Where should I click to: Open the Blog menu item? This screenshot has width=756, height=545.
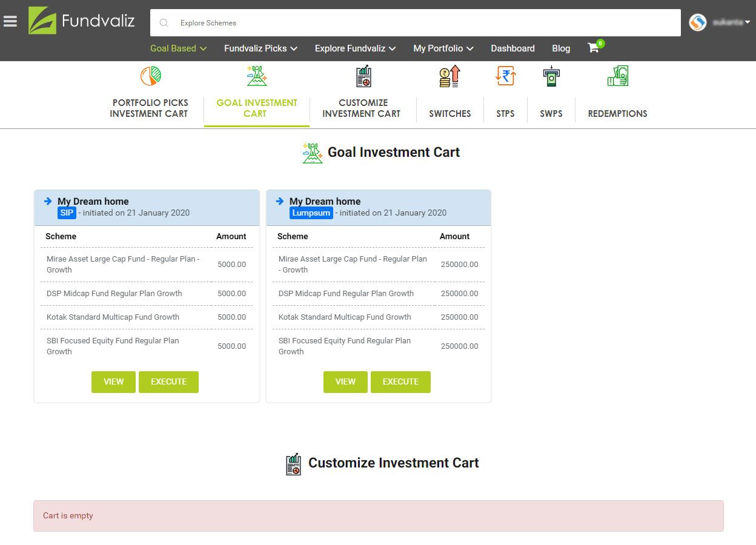pos(561,48)
